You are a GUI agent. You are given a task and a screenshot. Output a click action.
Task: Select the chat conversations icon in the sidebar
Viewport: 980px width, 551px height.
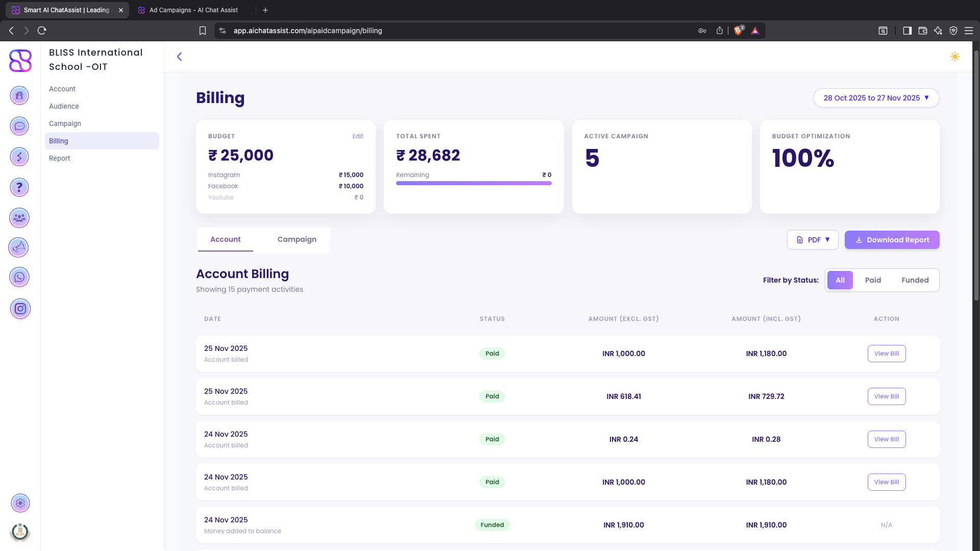(x=19, y=126)
